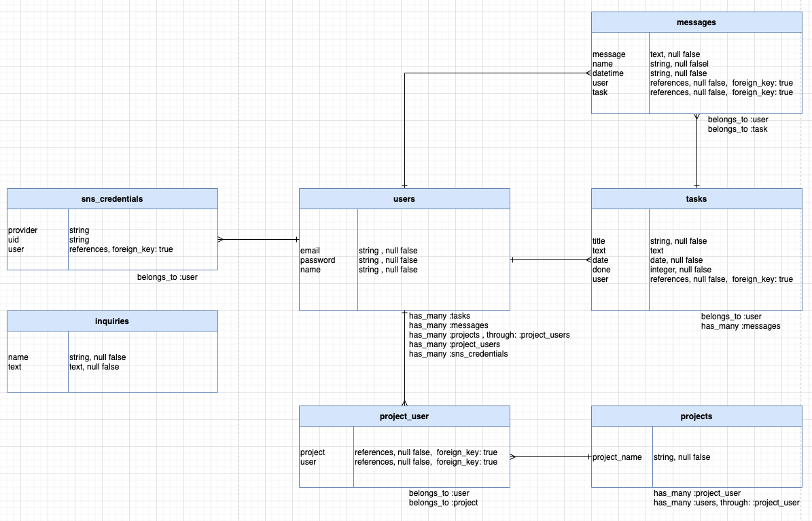
Task: Click the password row in the users table
Action: coord(317,260)
